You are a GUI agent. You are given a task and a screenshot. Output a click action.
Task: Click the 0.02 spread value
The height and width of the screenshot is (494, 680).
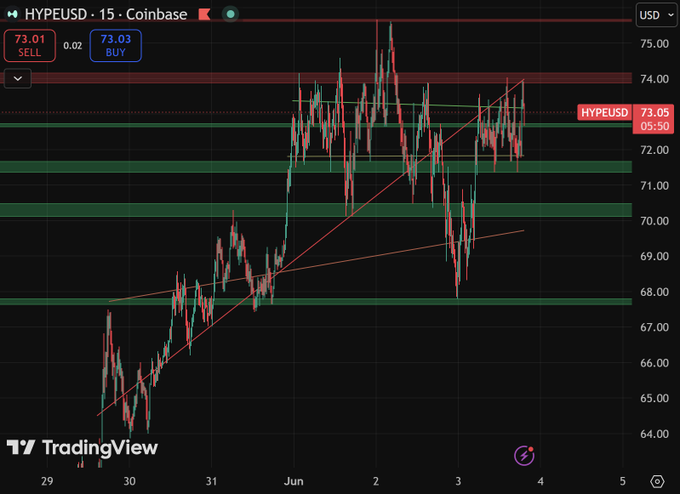point(72,46)
